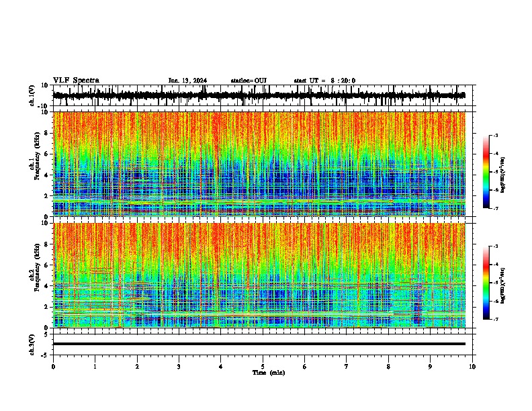Click time axis tick label "4"
This screenshot has height=411, width=532.
click(220, 367)
